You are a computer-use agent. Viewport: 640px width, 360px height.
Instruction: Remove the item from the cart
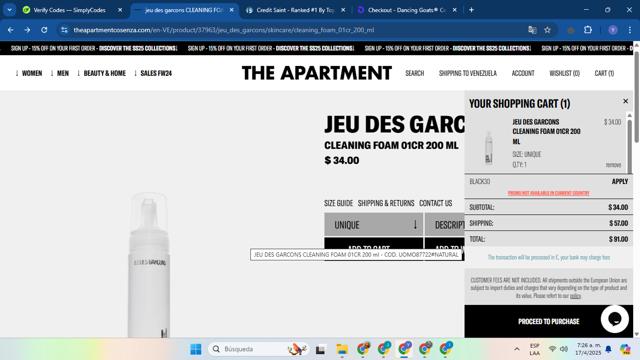[613, 165]
